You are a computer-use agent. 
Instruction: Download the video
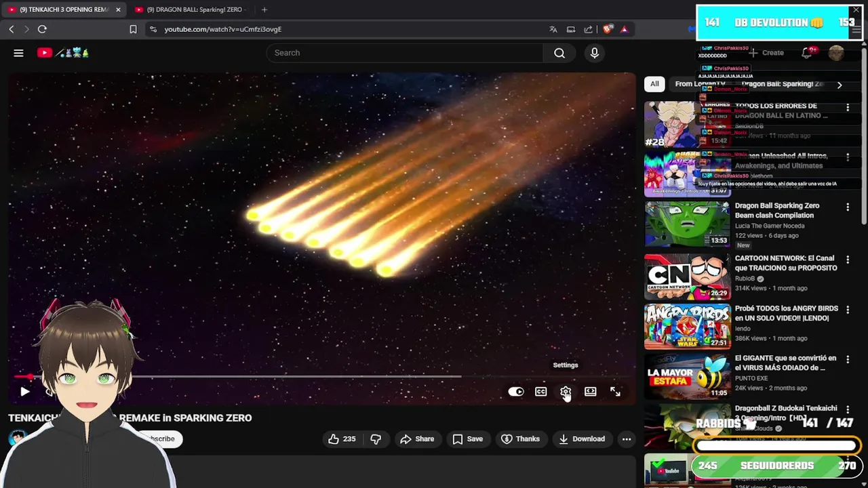582,439
